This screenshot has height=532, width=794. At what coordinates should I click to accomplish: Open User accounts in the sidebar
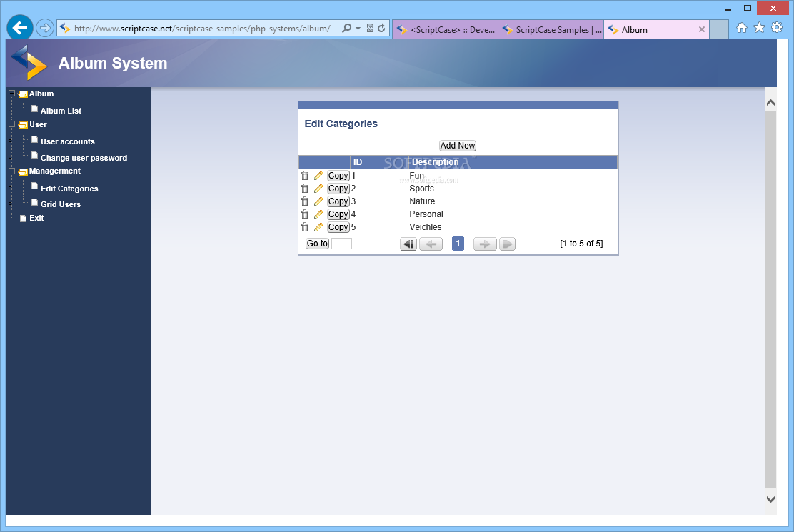pos(67,141)
